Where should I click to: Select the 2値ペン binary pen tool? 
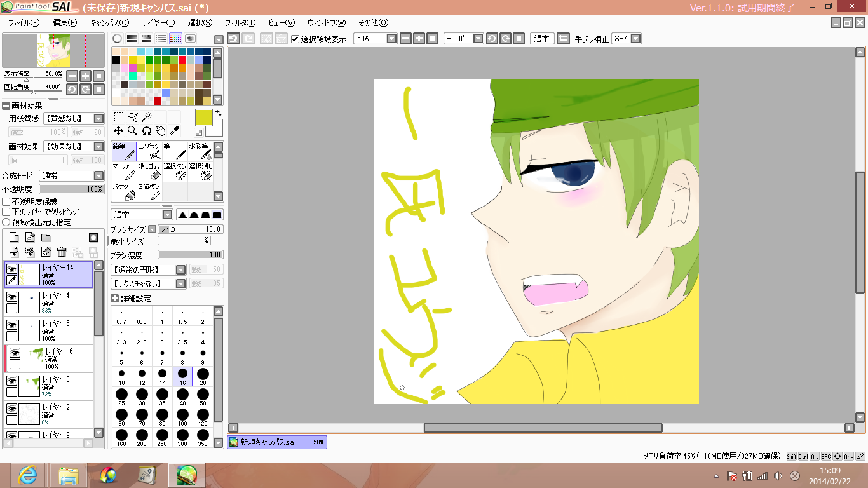[149, 193]
